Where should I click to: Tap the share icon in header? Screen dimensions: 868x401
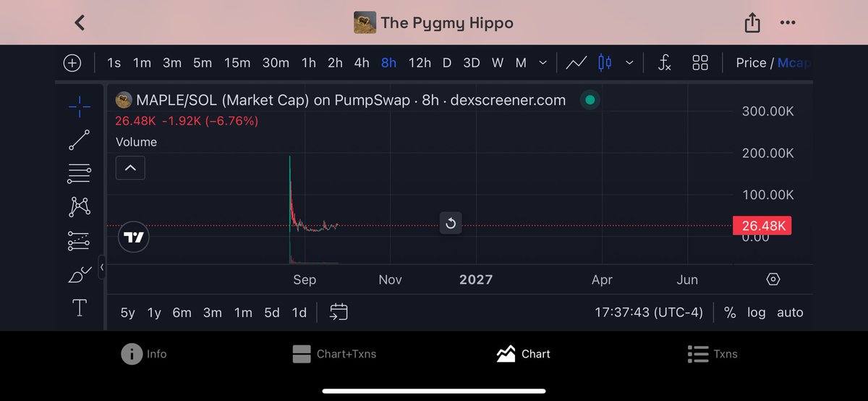(752, 22)
